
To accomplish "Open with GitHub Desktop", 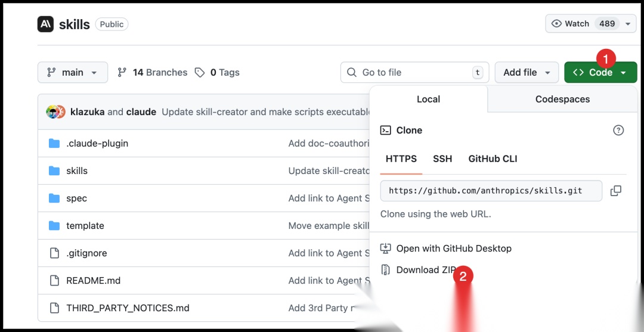I will point(454,248).
